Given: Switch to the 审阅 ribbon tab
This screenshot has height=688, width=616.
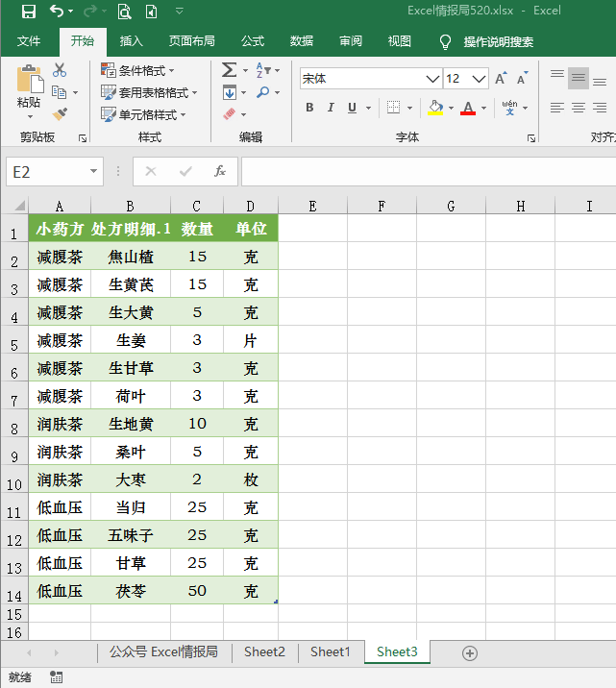Looking at the screenshot, I should click(351, 41).
